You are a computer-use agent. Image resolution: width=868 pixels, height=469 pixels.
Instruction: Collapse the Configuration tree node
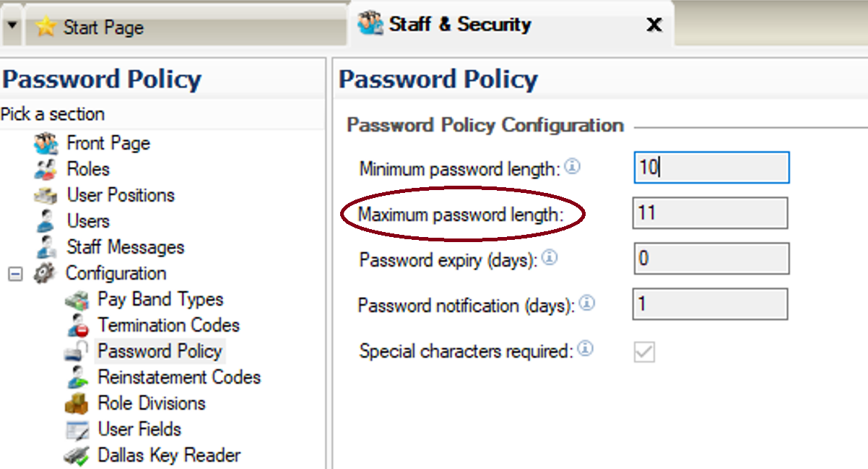click(x=15, y=274)
